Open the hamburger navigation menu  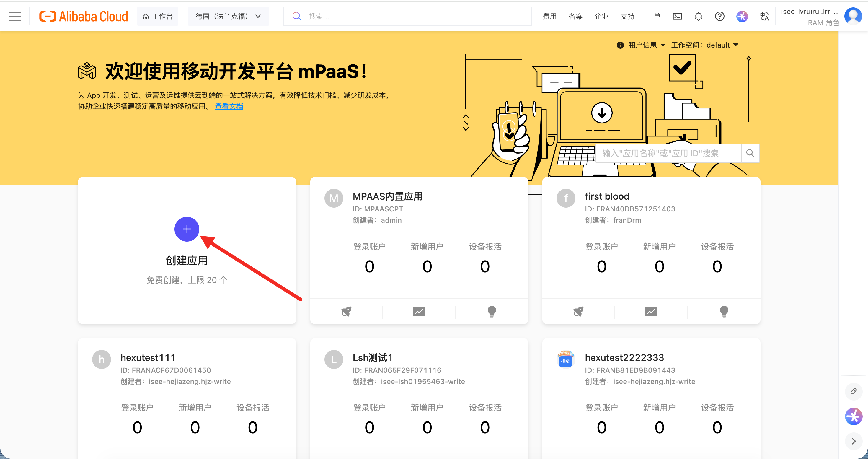[14, 16]
